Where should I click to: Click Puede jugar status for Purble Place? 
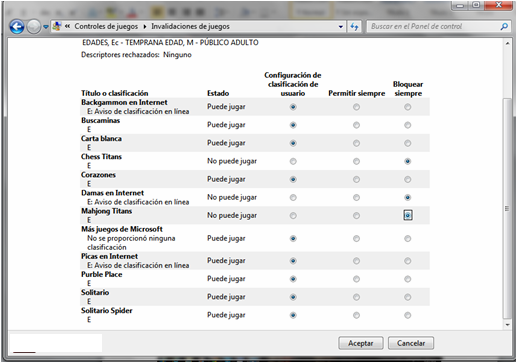[226, 279]
